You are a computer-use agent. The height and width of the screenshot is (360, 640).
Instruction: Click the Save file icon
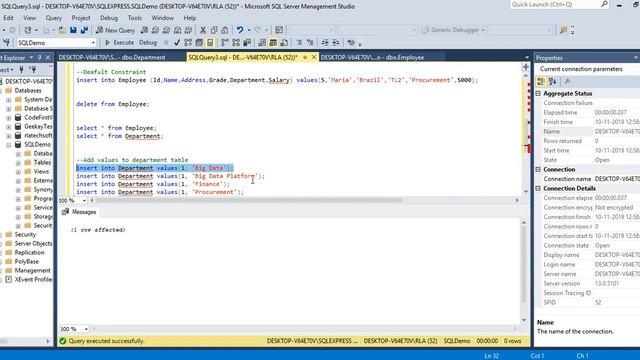tap(73, 30)
